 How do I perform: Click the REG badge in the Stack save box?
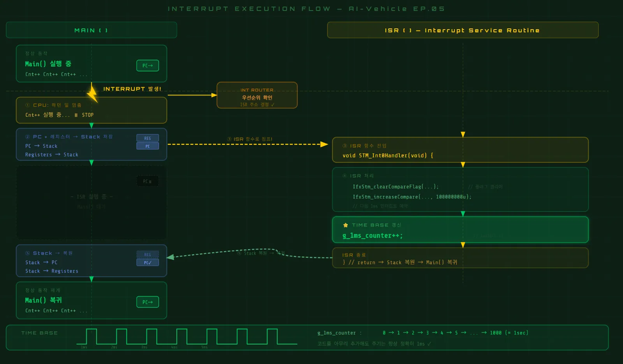coord(148,138)
